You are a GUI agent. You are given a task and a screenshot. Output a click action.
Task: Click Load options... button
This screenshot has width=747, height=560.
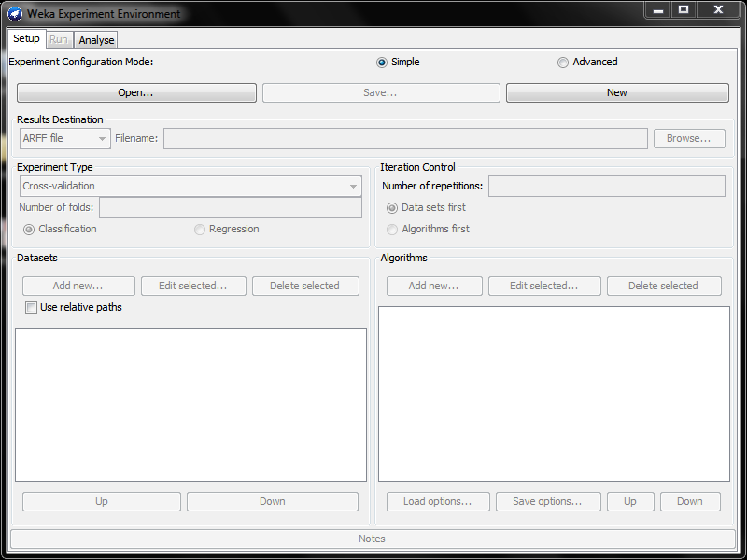438,502
